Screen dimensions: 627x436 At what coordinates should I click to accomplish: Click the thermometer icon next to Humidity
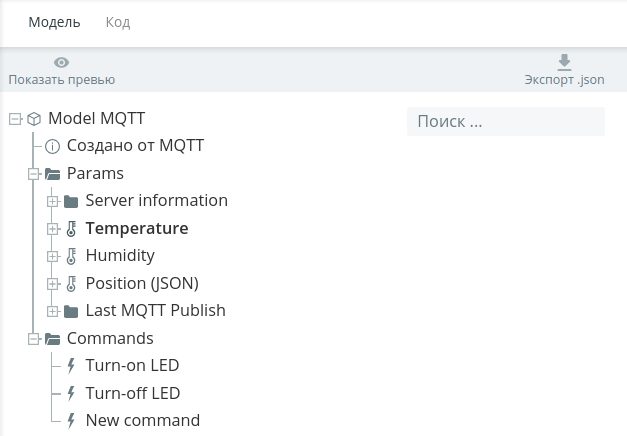tap(71, 256)
